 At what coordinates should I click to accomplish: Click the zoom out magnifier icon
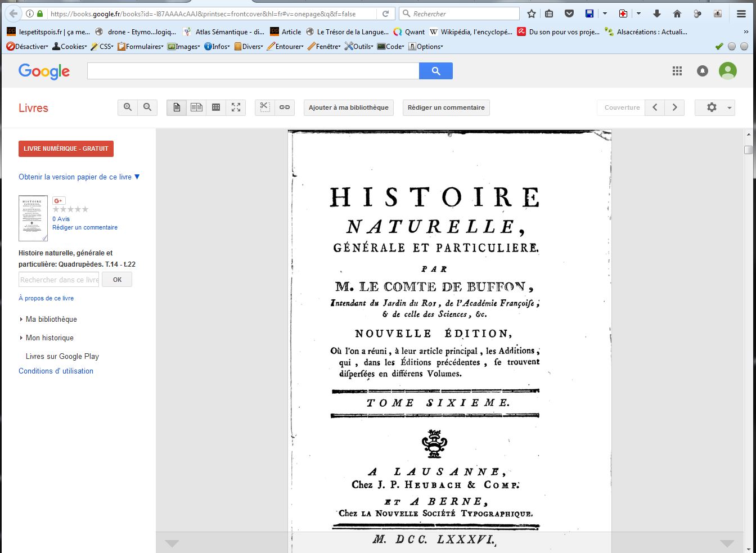[x=147, y=107]
